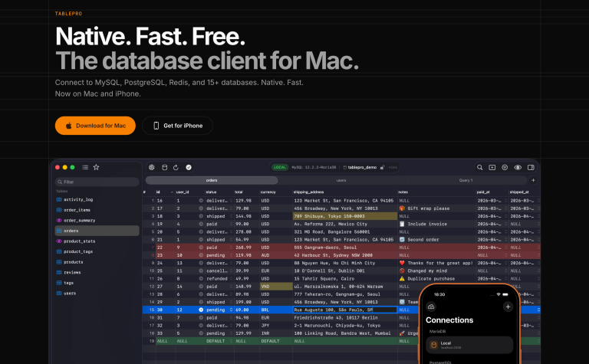This screenshot has height=364, width=589.
Task: Click the product_stats view eye icon
Action: click(x=59, y=241)
